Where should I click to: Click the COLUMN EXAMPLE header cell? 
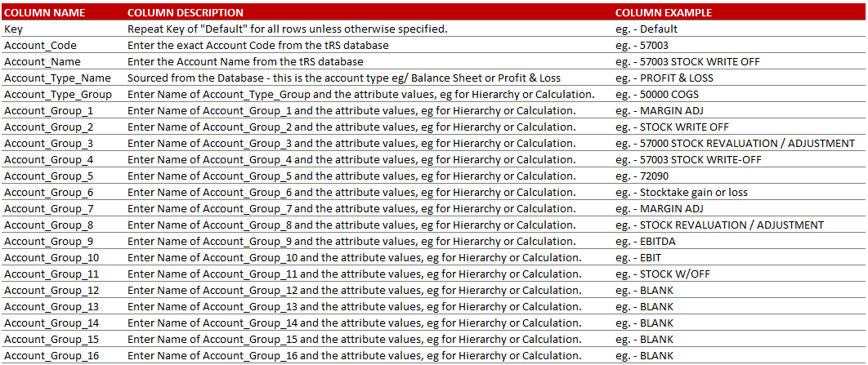[663, 12]
